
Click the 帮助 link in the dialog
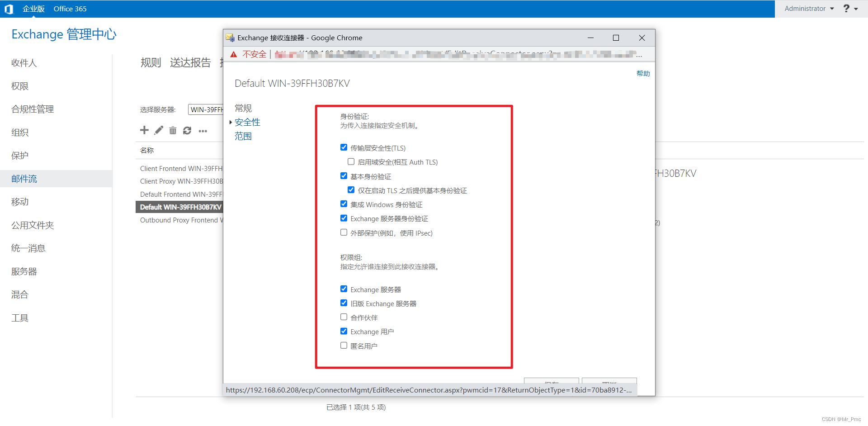pyautogui.click(x=643, y=73)
